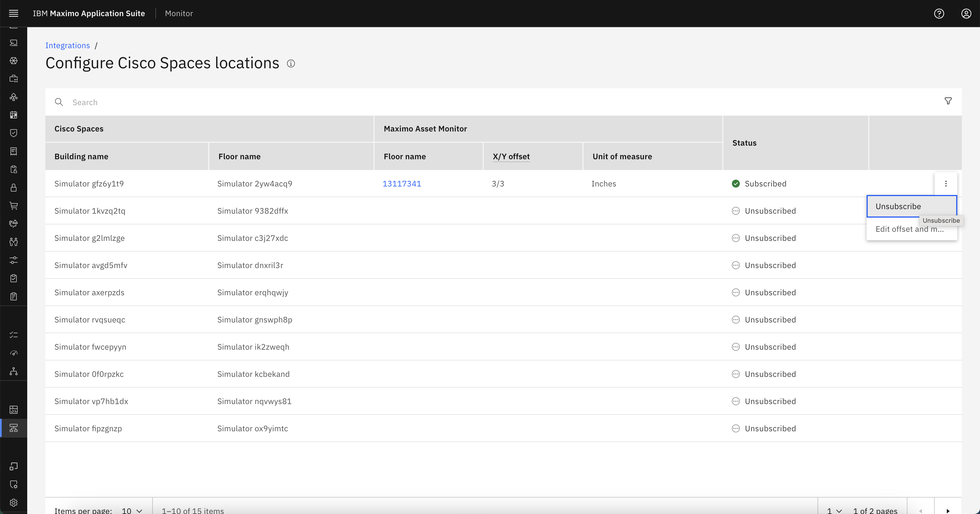Open the Items per page dropdown
The image size is (980, 514).
[x=132, y=510]
